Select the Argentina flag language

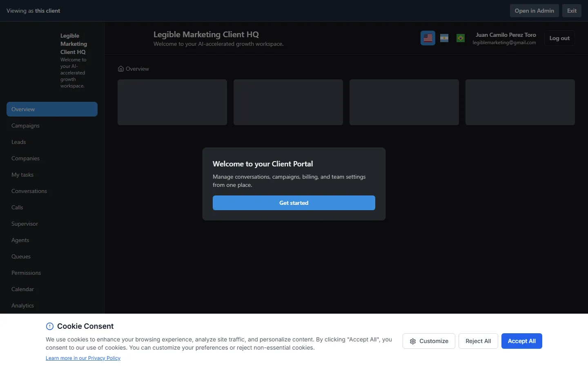pyautogui.click(x=444, y=38)
